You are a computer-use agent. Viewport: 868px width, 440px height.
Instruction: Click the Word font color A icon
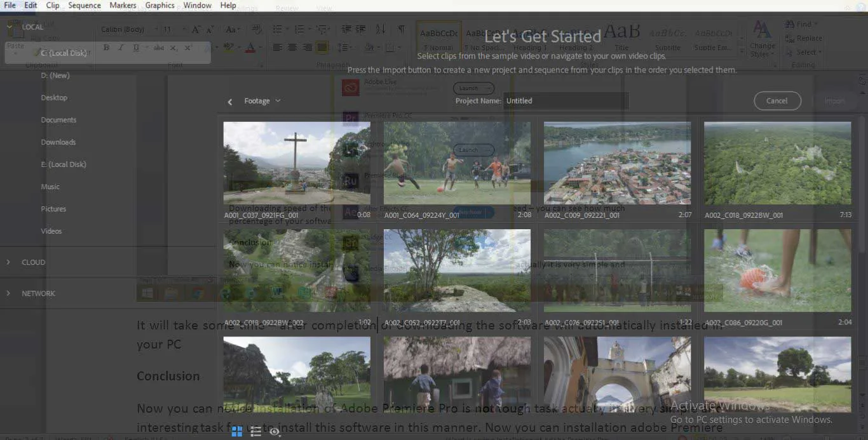tap(250, 48)
